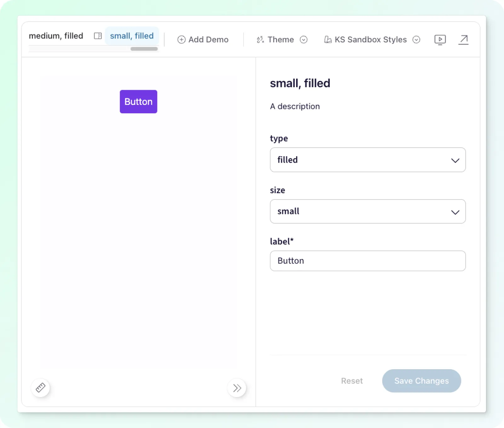Open the Theme dropdown chevron
The height and width of the screenshot is (428, 504).
(x=304, y=40)
